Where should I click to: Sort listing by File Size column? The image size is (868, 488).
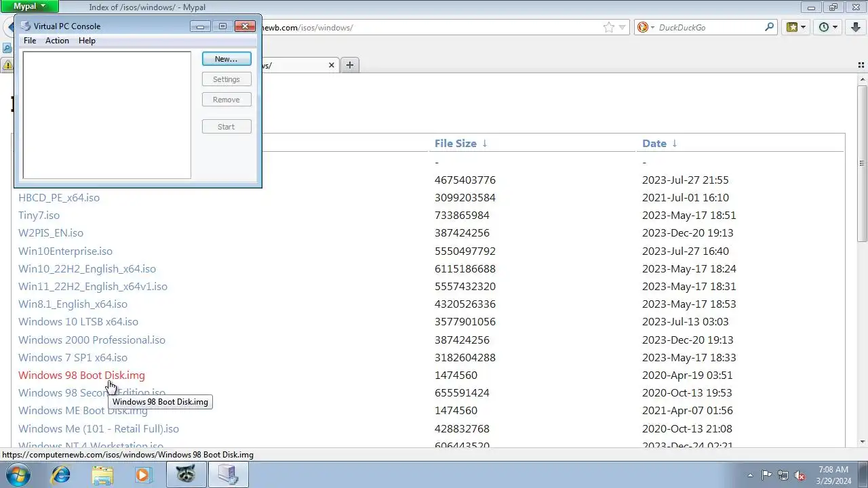pyautogui.click(x=456, y=144)
